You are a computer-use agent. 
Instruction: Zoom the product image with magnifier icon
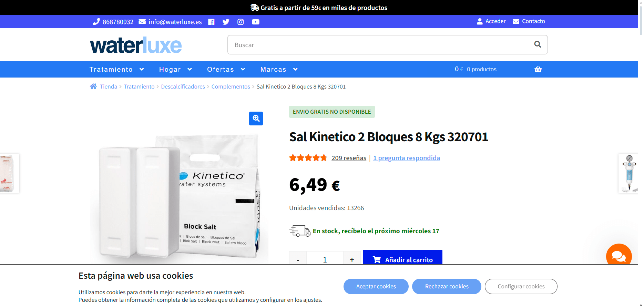point(256,119)
